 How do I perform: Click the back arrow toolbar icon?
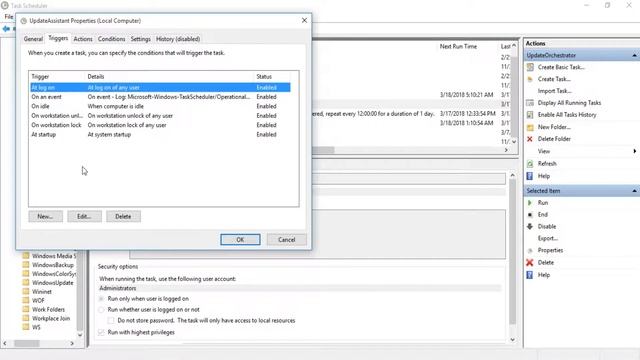[x=6, y=29]
